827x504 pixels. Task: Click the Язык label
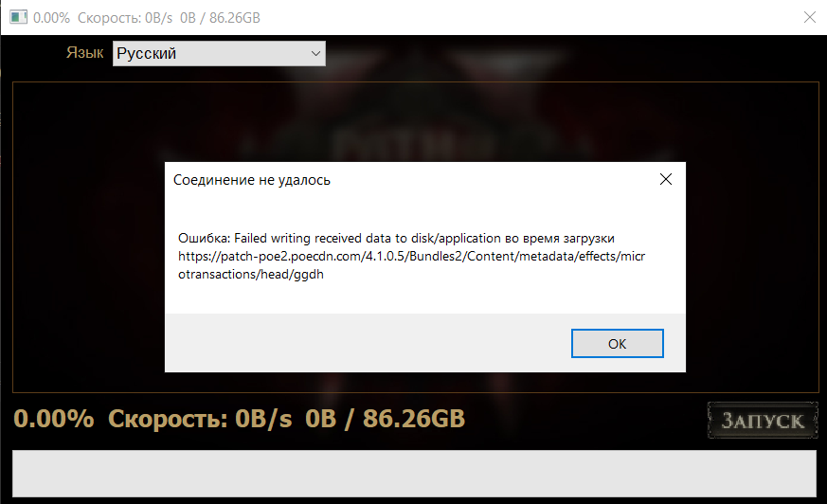click(x=84, y=53)
